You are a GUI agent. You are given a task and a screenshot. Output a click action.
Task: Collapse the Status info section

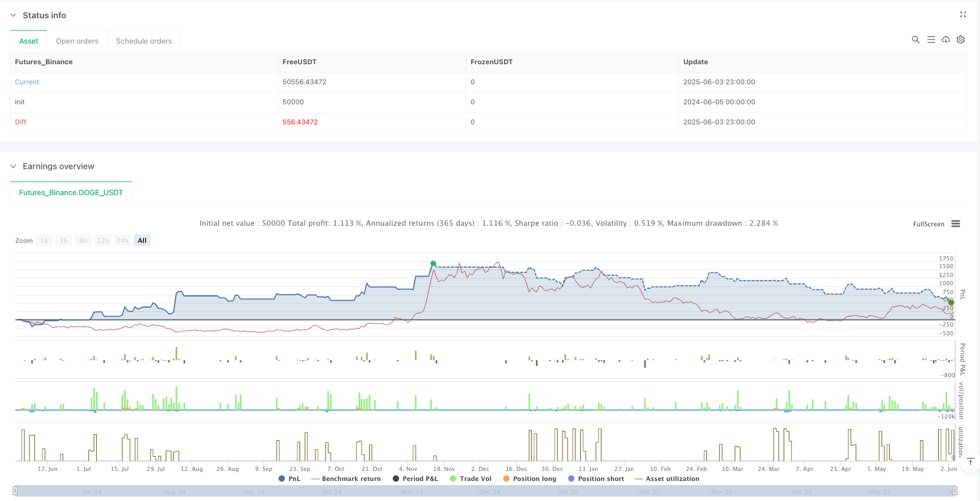[13, 15]
